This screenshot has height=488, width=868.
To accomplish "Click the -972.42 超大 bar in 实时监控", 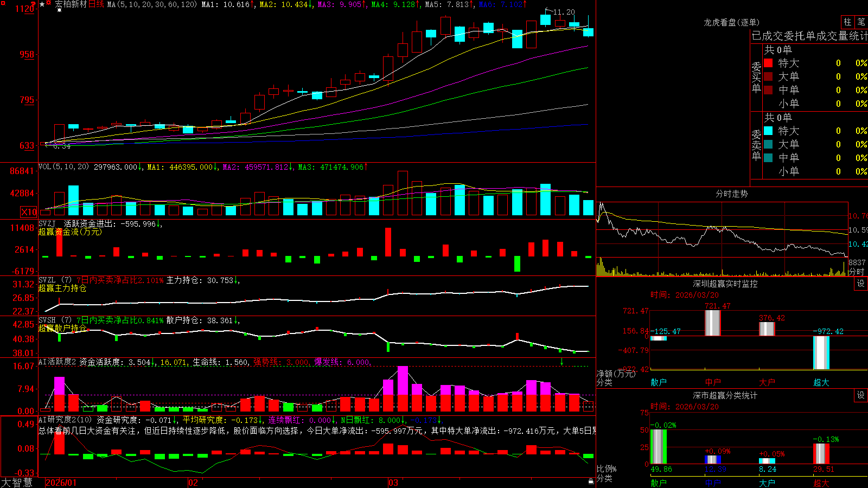I will pos(821,353).
